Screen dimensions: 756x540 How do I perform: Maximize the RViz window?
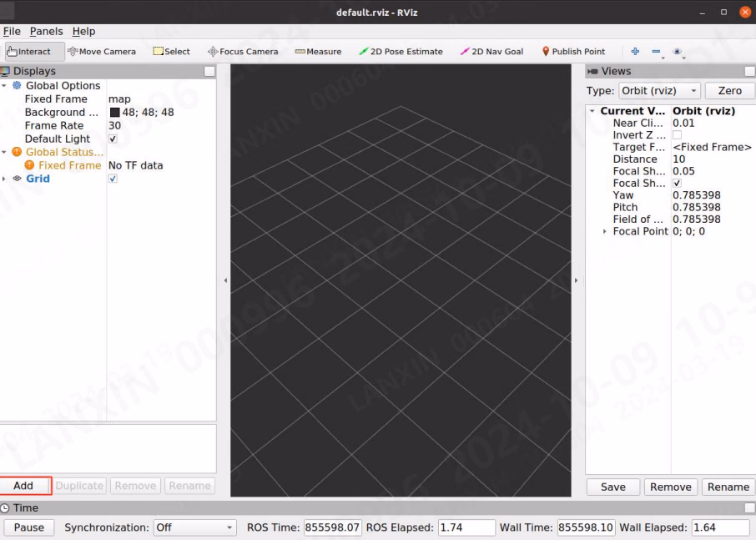[723, 12]
